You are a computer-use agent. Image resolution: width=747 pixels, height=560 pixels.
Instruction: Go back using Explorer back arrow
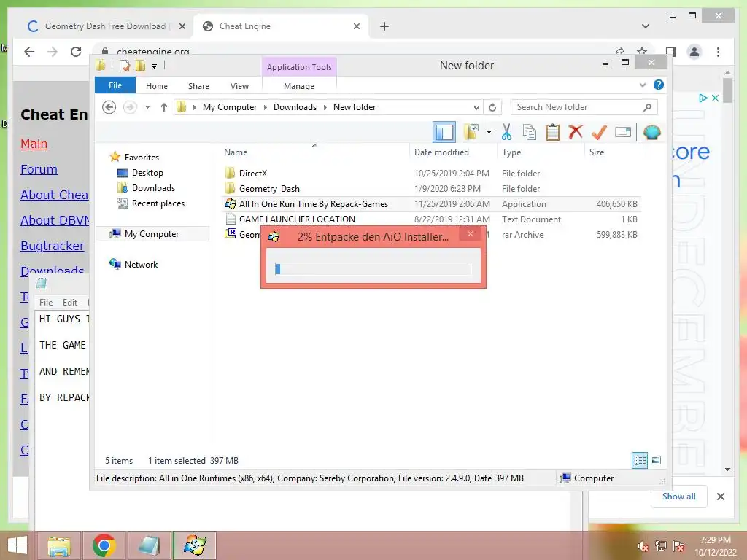(109, 107)
